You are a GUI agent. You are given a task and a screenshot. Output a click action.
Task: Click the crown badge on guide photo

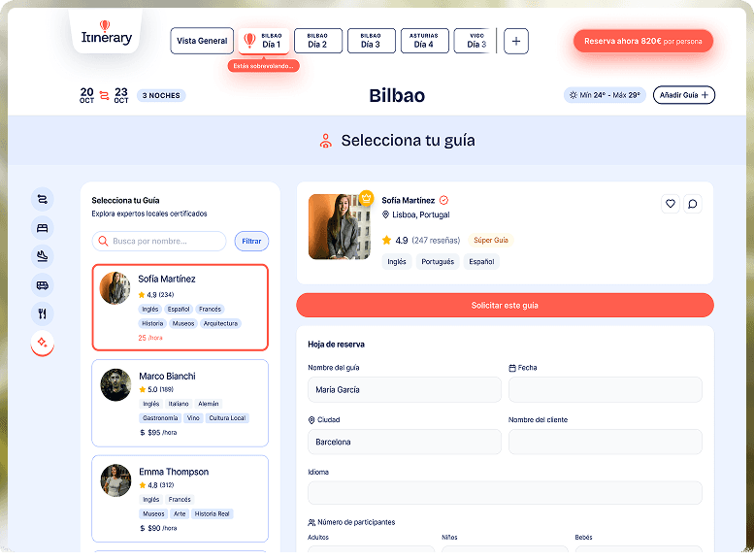(366, 197)
